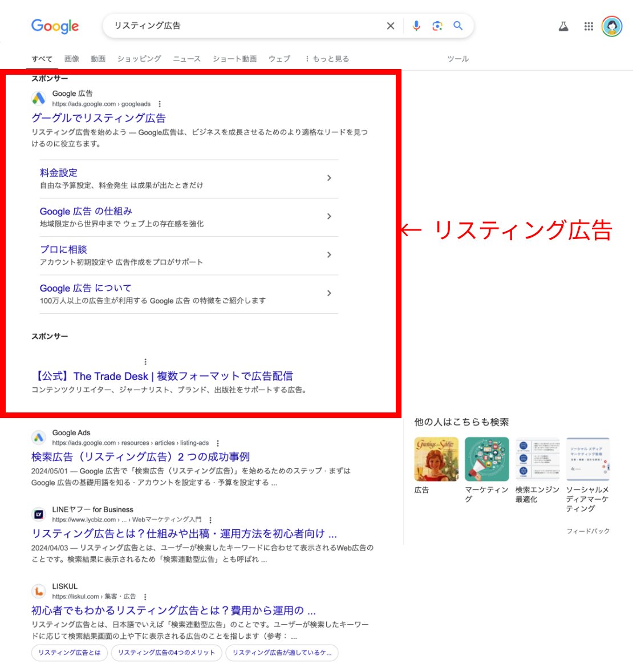The height and width of the screenshot is (672, 633).
Task: Open リスティング広告とは？仕組みや出稿 result
Action: click(x=184, y=533)
